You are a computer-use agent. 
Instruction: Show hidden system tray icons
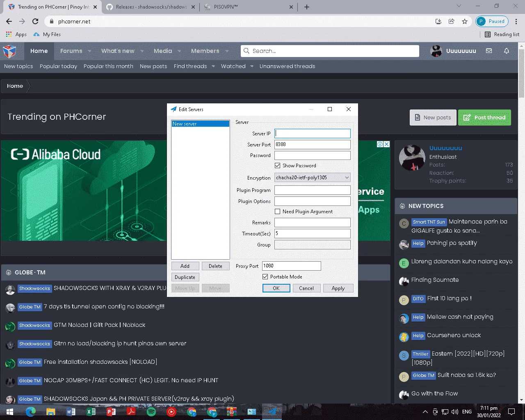click(425, 411)
